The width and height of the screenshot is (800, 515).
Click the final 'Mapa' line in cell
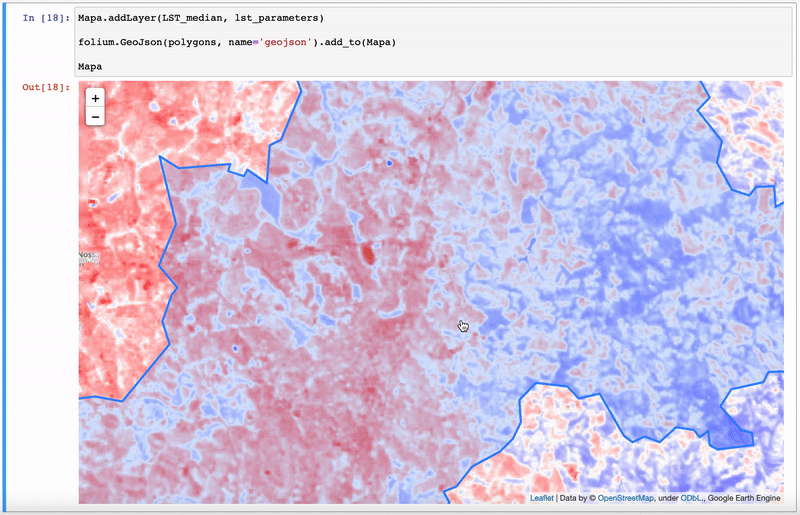[90, 66]
